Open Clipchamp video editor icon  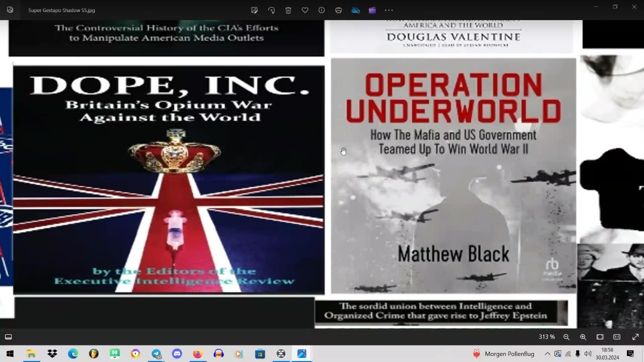[x=372, y=10]
